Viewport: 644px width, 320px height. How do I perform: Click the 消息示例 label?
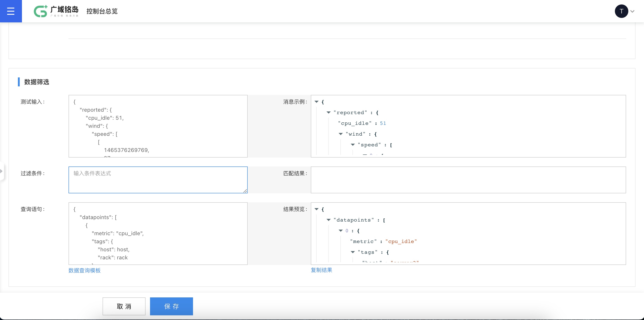[295, 102]
